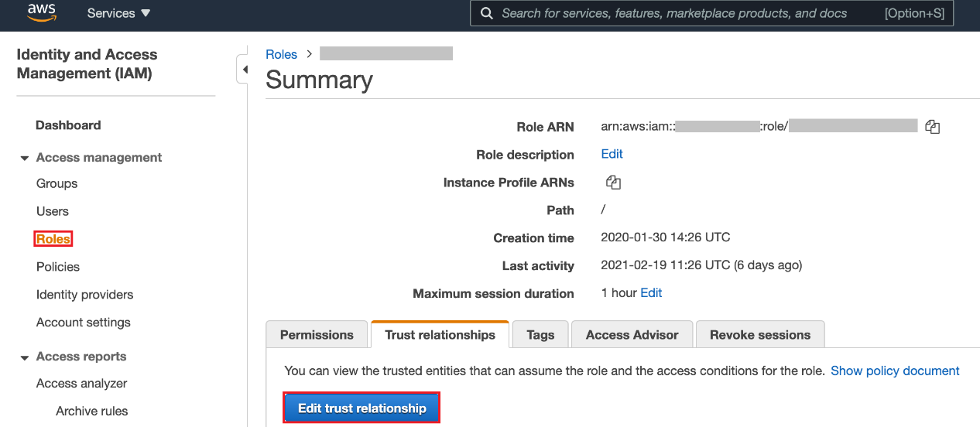Select the Access Advisor tab
The width and height of the screenshot is (980, 427).
[x=632, y=335]
